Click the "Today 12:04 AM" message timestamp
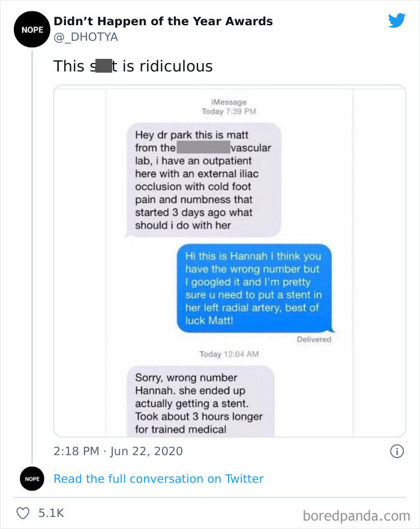The width and height of the screenshot is (420, 529). 229,354
